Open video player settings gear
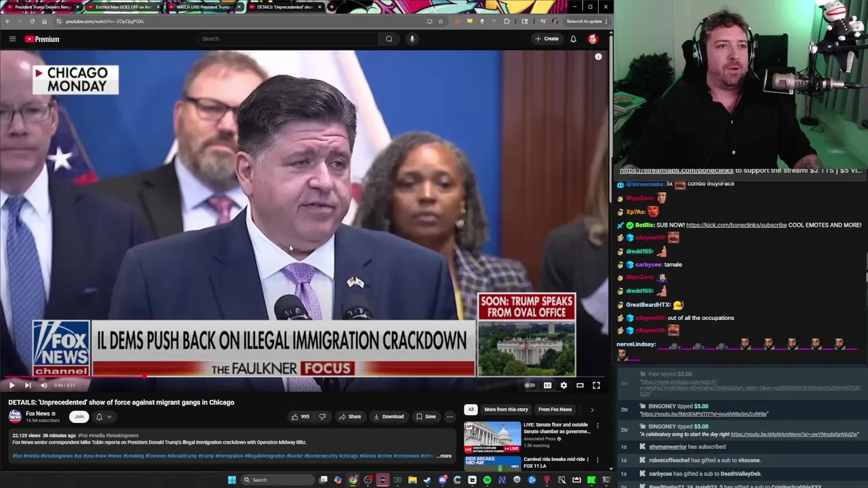 pyautogui.click(x=564, y=385)
